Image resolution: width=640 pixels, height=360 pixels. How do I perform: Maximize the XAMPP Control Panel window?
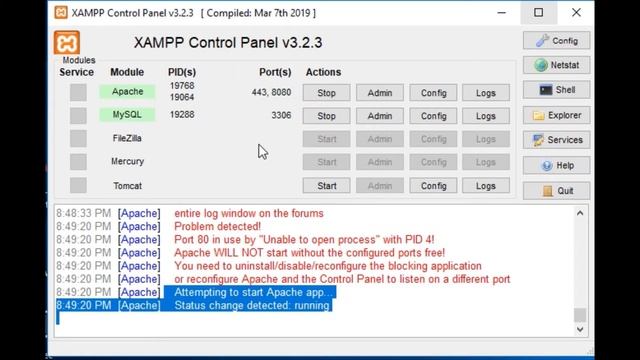pos(539,13)
